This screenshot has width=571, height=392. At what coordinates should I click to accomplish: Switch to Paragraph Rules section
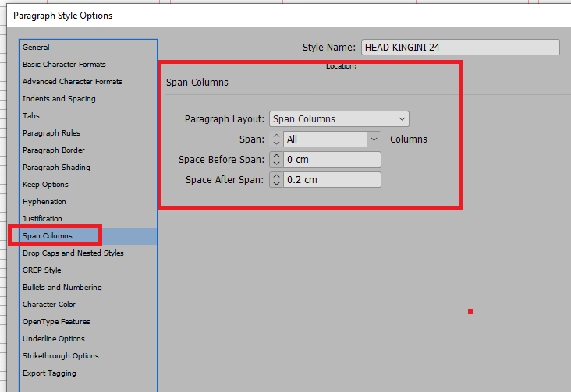[51, 133]
